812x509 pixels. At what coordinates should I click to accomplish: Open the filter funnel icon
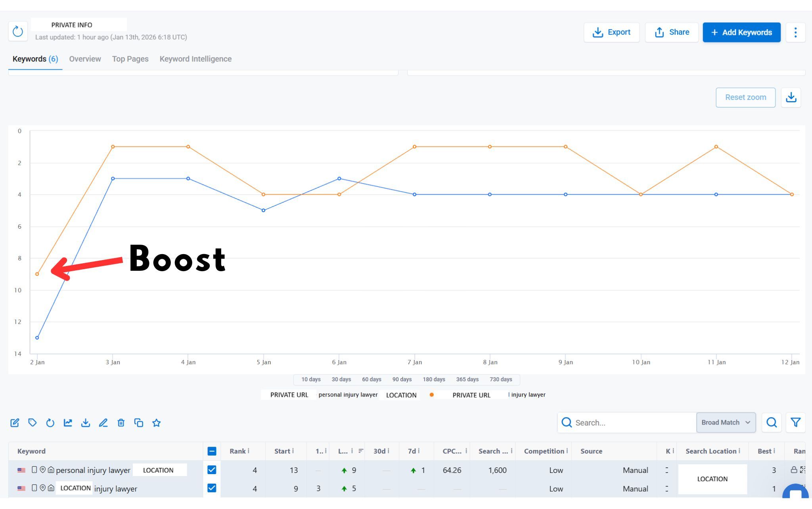click(x=795, y=423)
